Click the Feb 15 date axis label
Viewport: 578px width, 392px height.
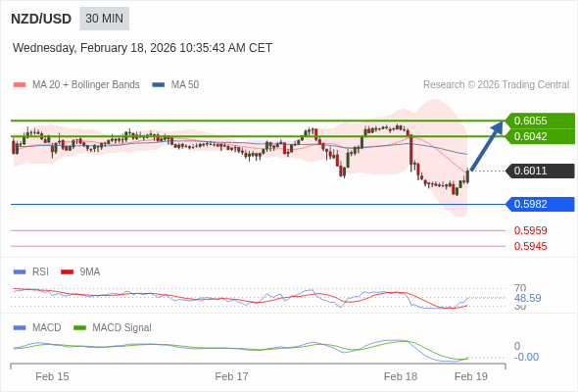click(52, 376)
